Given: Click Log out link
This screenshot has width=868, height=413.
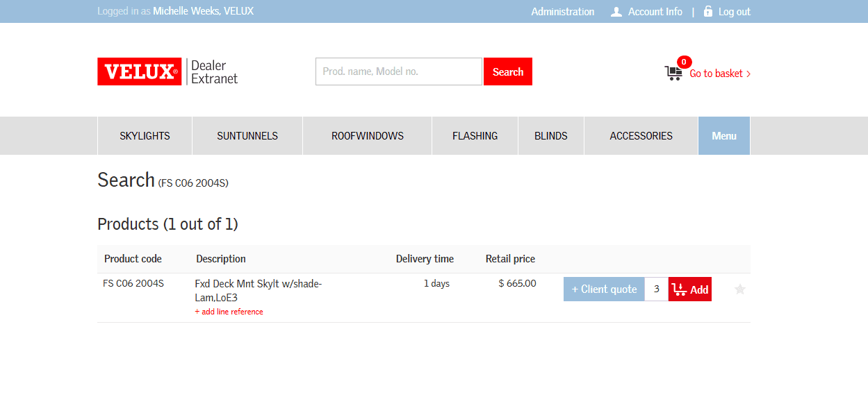Looking at the screenshot, I should [735, 12].
